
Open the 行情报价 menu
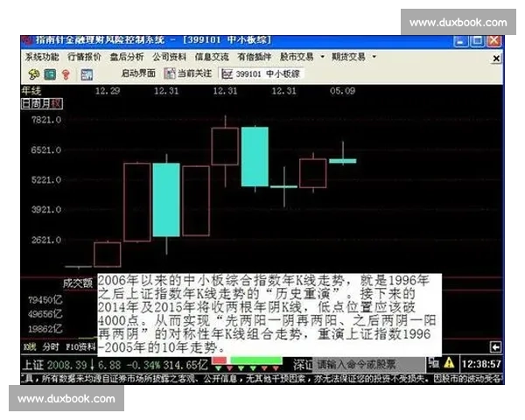pos(84,57)
